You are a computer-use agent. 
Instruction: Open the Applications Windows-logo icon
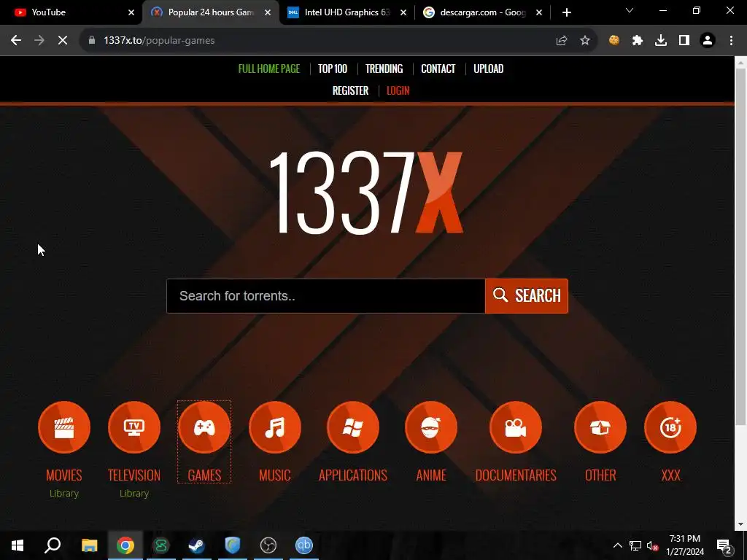click(353, 427)
